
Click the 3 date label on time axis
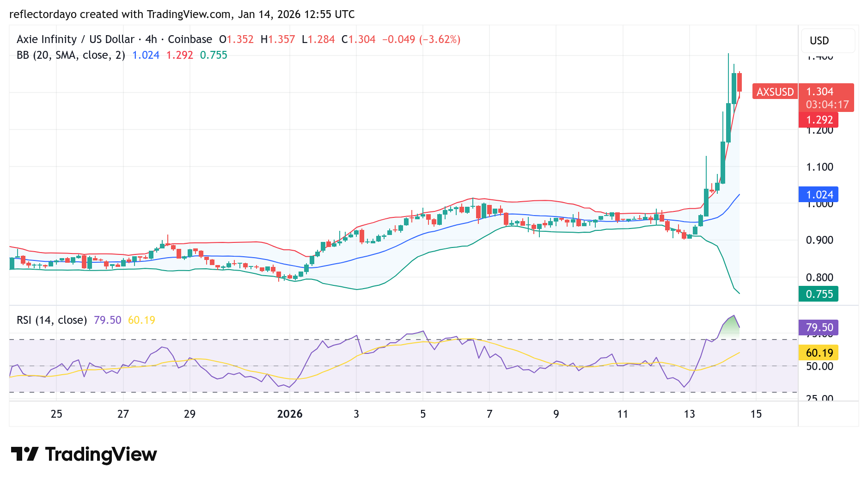(356, 414)
